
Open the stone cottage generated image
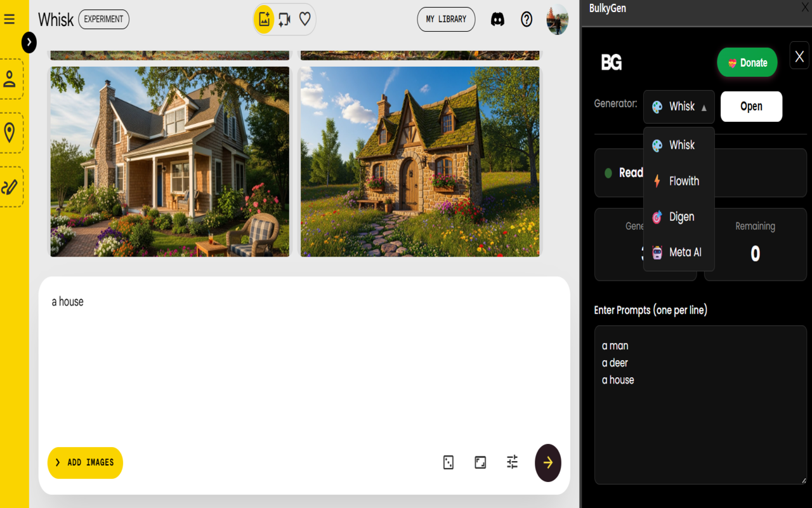tap(420, 161)
